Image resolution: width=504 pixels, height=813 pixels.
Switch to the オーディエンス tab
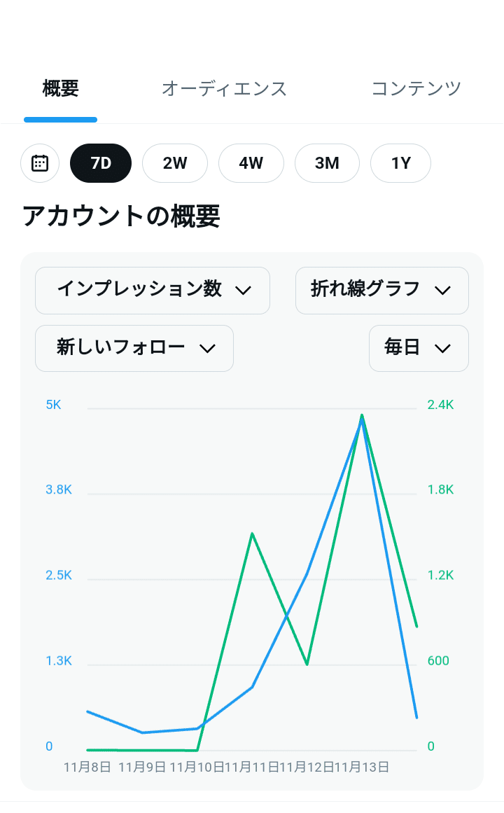click(x=224, y=89)
